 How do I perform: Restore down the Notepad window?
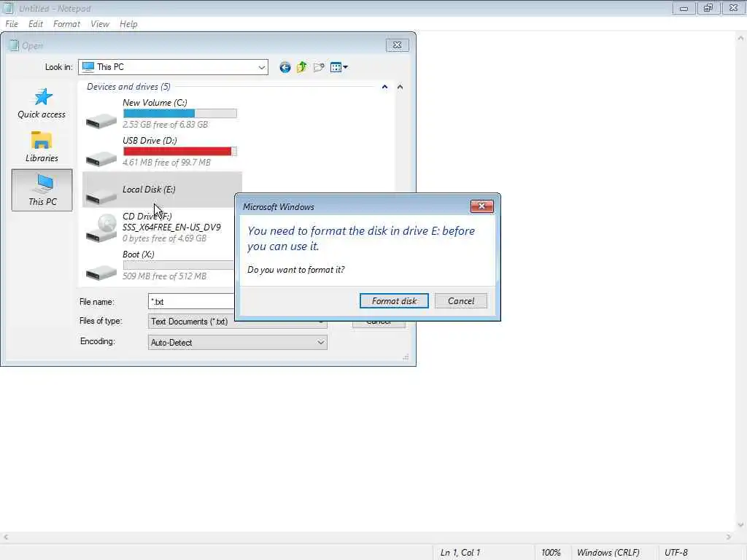pos(708,8)
